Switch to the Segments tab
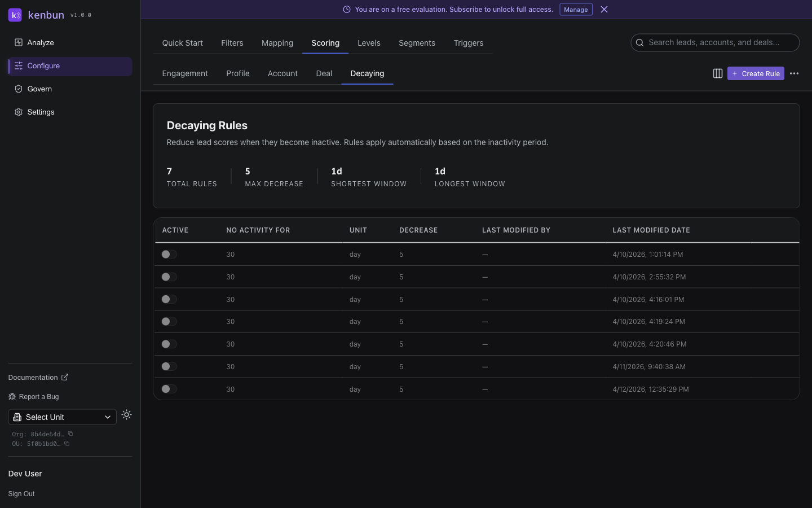The height and width of the screenshot is (508, 812). pyautogui.click(x=417, y=43)
